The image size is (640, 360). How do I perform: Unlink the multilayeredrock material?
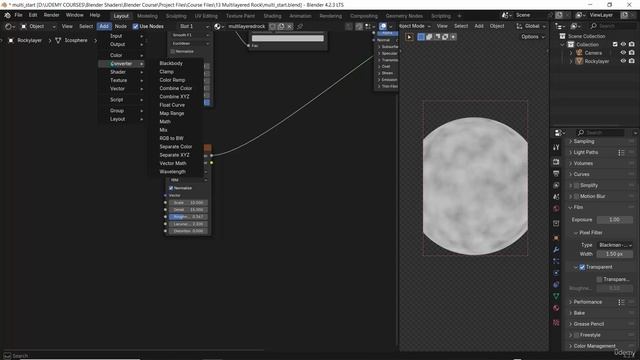[x=289, y=26]
